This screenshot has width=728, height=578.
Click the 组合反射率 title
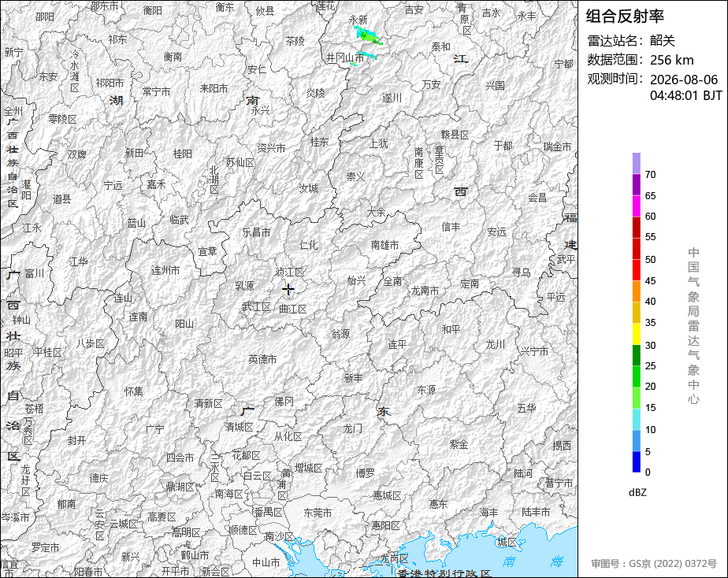(625, 17)
